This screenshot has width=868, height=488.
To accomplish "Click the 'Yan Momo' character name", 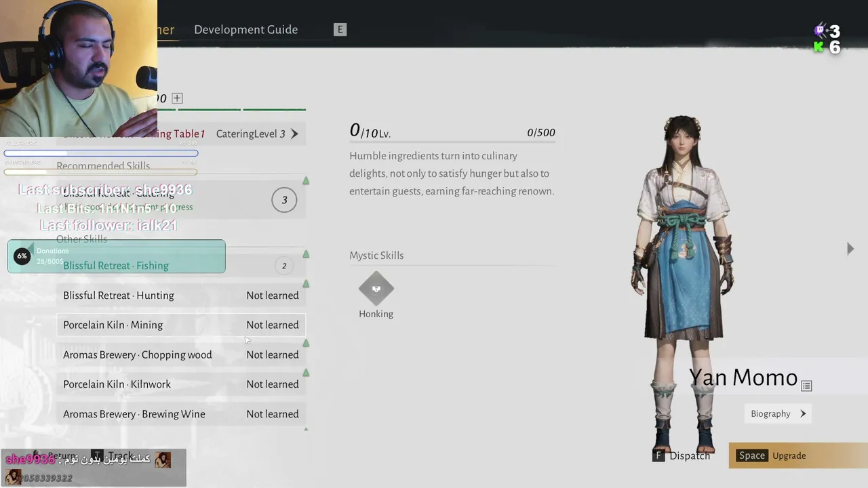I will [x=743, y=378].
